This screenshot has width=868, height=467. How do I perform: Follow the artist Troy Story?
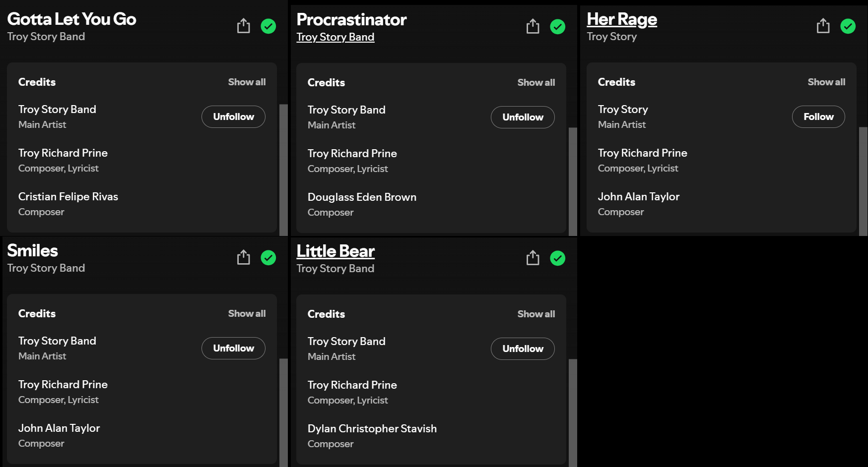point(818,117)
